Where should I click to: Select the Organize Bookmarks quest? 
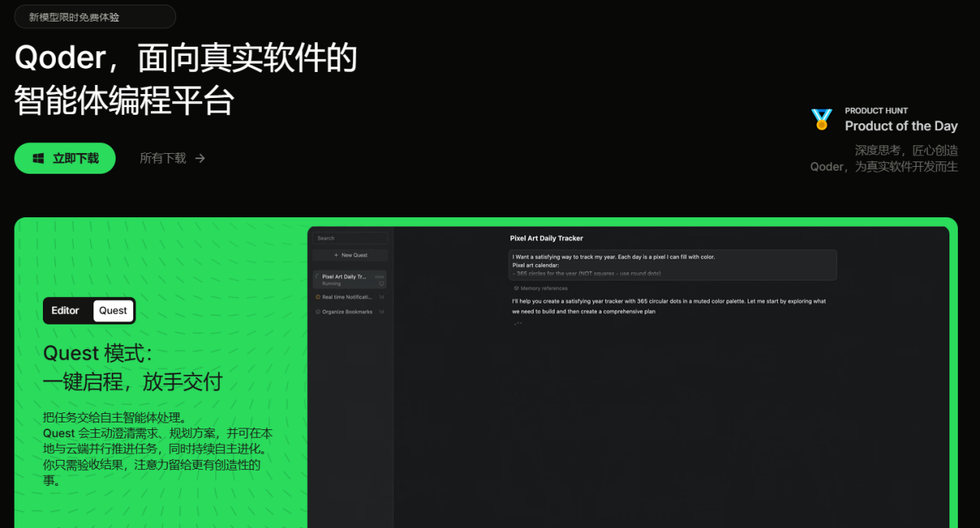coord(348,311)
